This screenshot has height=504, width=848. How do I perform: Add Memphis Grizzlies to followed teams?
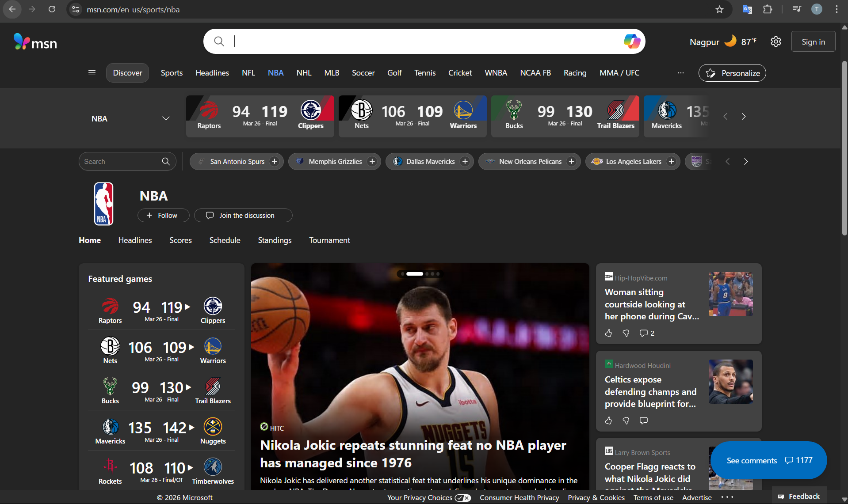point(372,162)
